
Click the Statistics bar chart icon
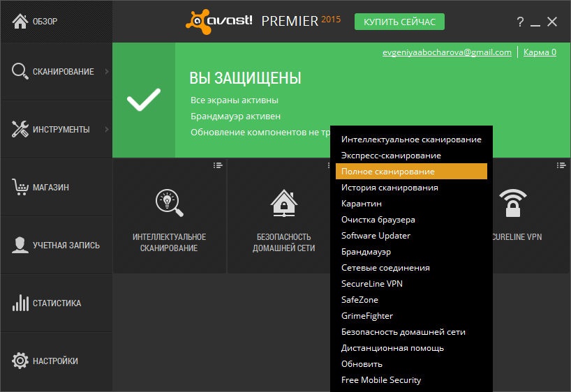point(20,303)
